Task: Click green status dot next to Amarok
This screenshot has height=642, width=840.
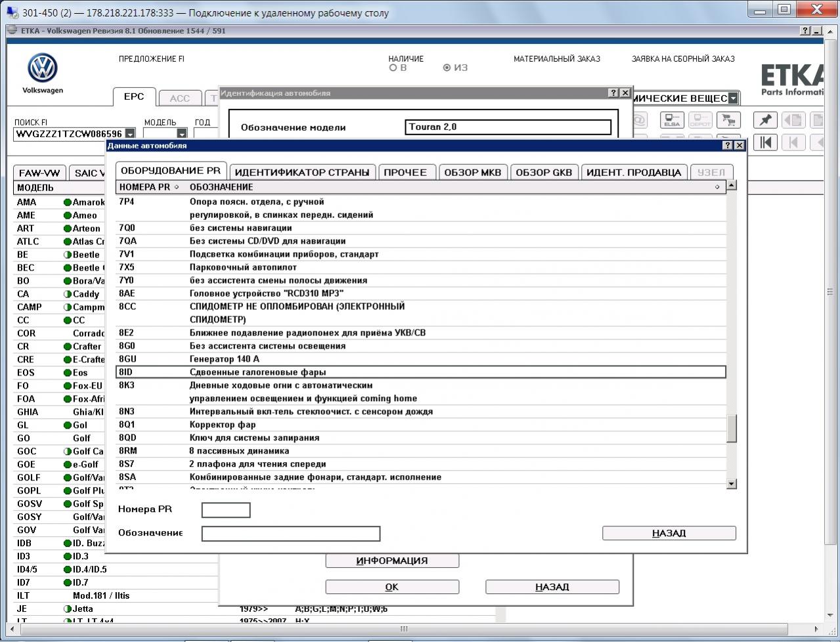Action: pyautogui.click(x=67, y=202)
